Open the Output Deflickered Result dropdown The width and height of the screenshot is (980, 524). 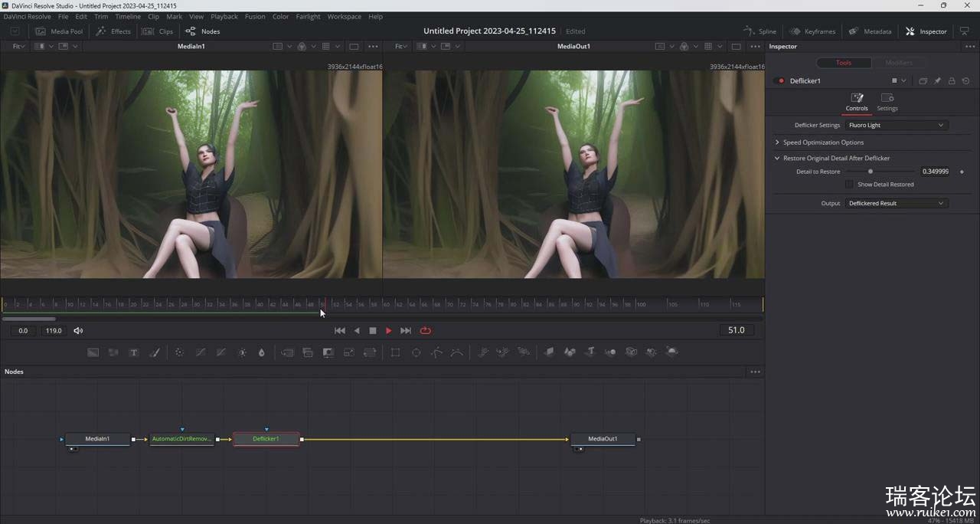click(897, 203)
